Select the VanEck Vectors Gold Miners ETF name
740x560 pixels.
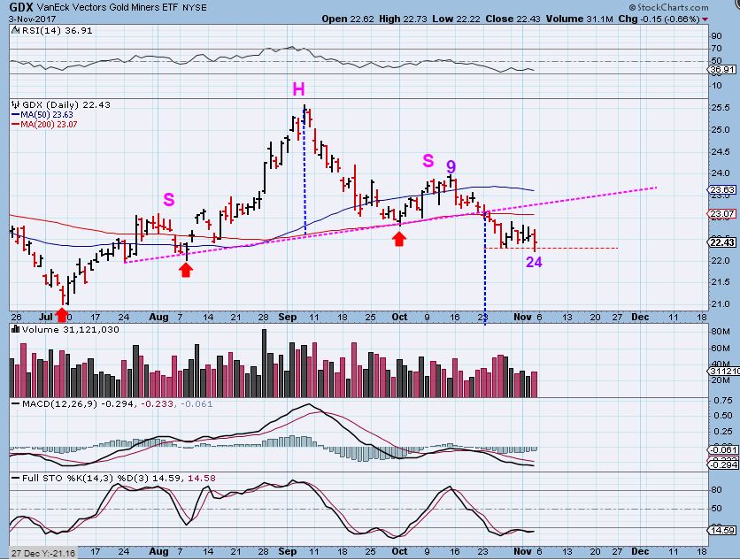[107, 8]
